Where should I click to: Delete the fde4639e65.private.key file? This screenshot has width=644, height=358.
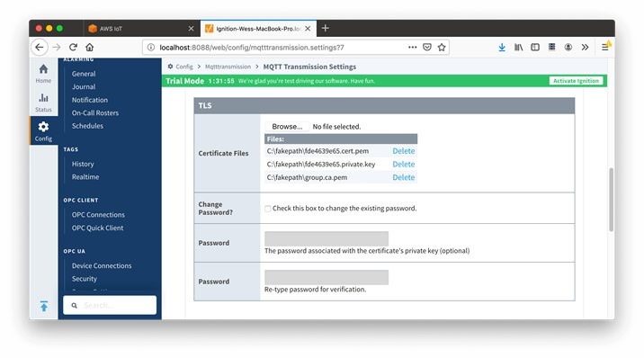point(403,164)
